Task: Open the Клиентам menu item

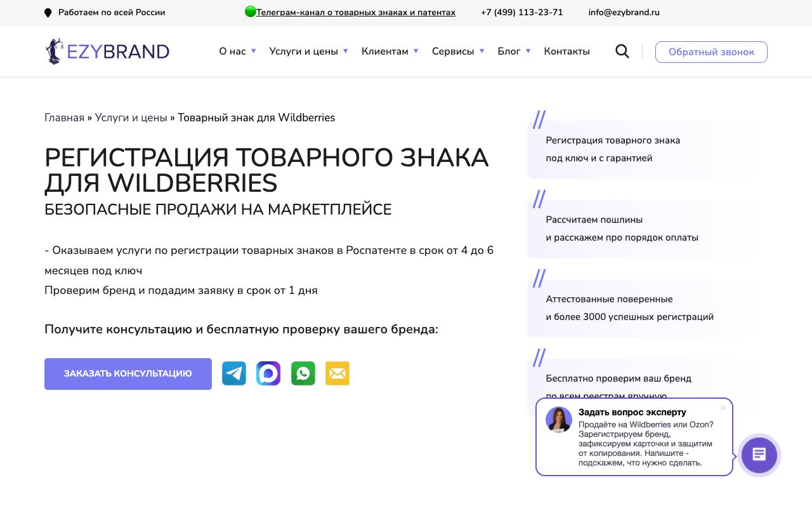Action: (385, 51)
